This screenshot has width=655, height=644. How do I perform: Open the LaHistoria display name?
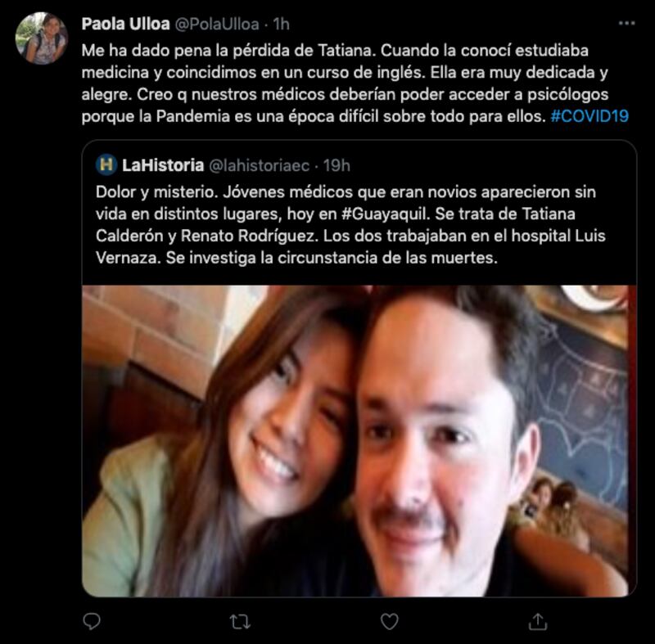163,165
